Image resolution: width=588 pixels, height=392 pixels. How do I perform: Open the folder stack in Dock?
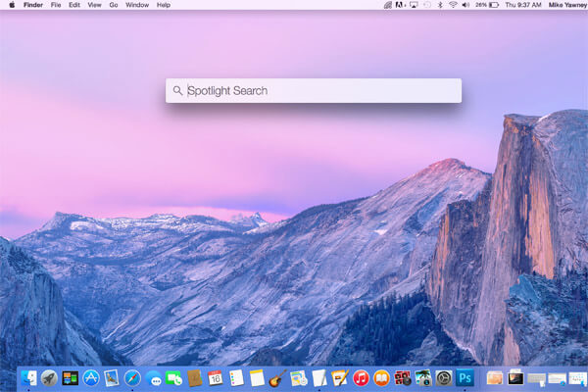click(495, 378)
